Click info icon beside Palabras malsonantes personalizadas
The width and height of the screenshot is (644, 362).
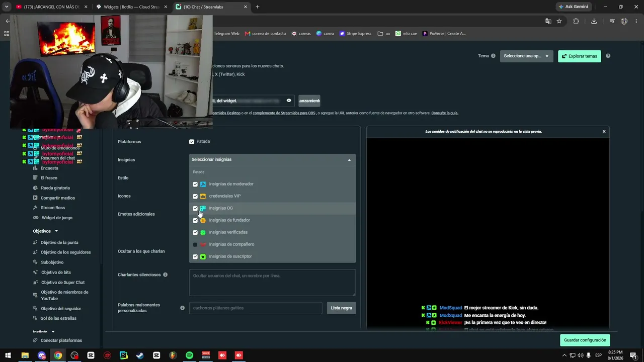coord(182,308)
